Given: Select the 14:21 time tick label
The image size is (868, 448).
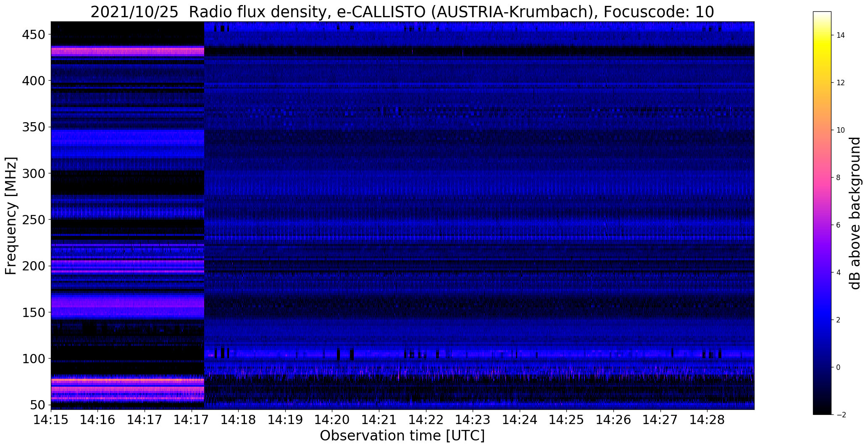Looking at the screenshot, I should click(379, 420).
